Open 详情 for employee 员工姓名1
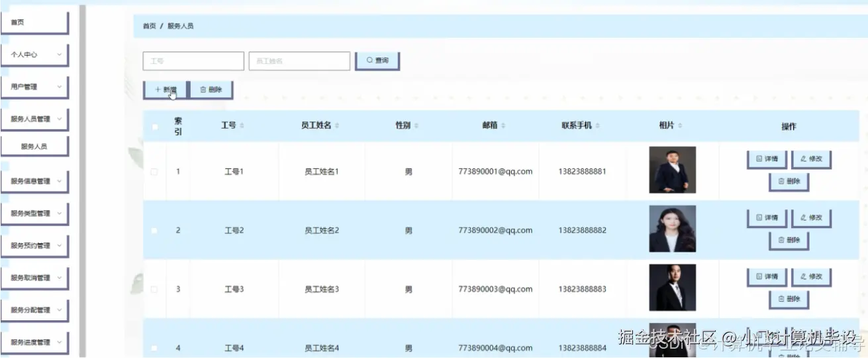868x358 pixels. [x=767, y=160]
